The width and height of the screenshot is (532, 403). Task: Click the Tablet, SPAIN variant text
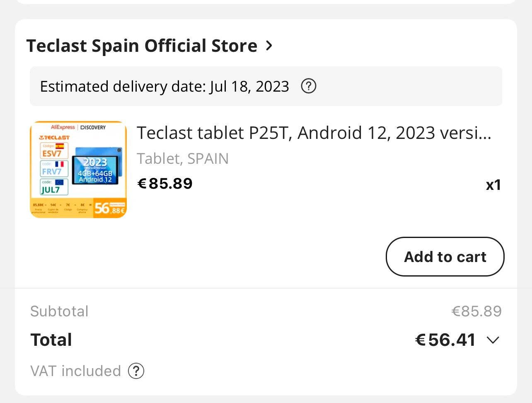pos(183,159)
